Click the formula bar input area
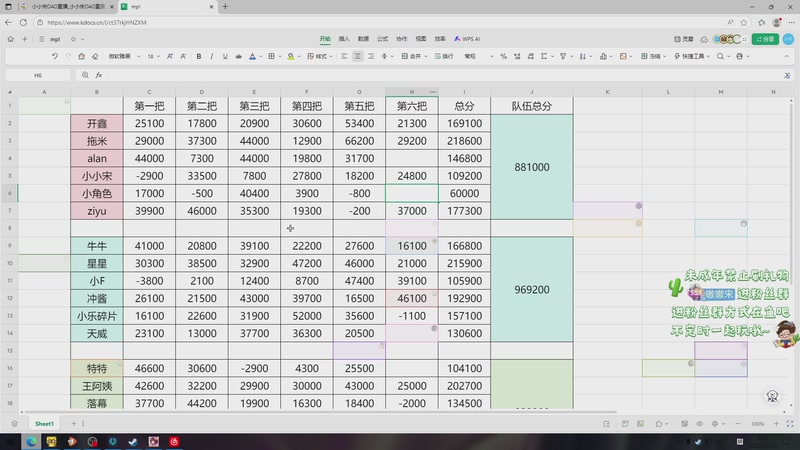Viewport: 800px width, 450px height. point(444,75)
